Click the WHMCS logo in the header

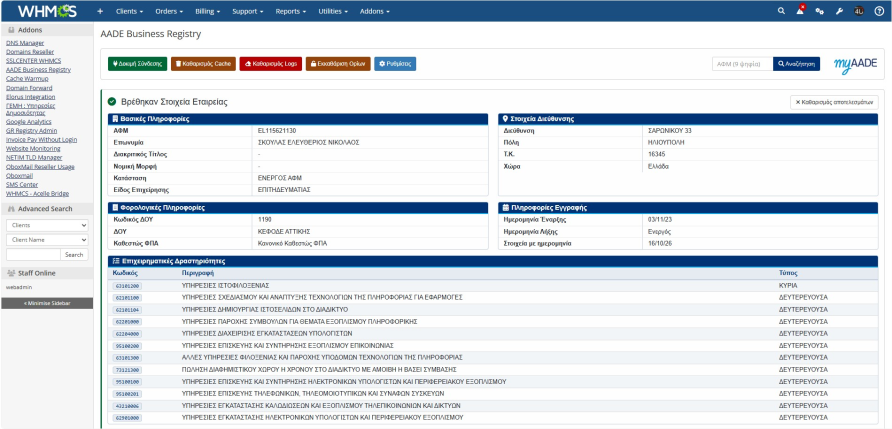[x=47, y=11]
